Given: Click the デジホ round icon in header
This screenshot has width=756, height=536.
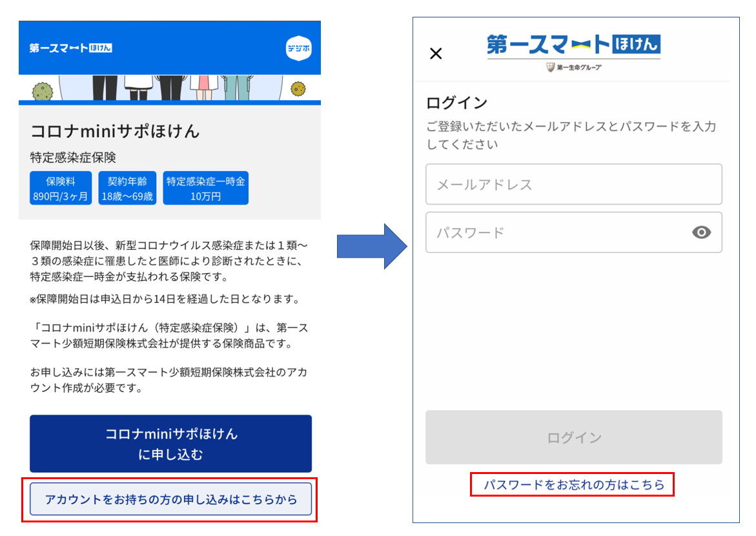Looking at the screenshot, I should (298, 48).
